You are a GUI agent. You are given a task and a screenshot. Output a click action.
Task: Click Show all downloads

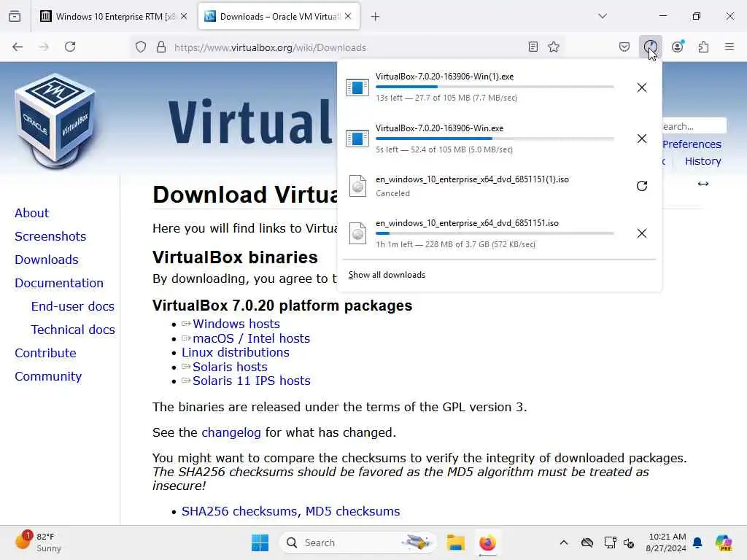click(x=387, y=275)
